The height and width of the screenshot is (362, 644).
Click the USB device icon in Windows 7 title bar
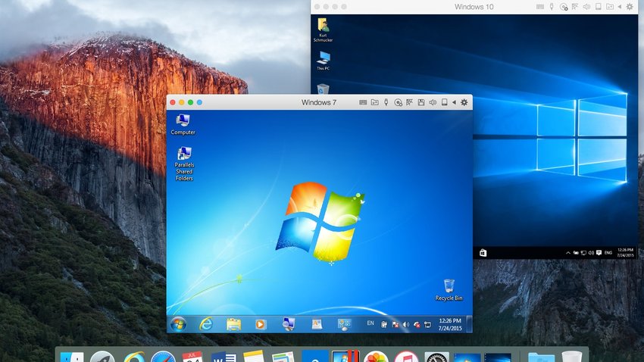(386, 102)
